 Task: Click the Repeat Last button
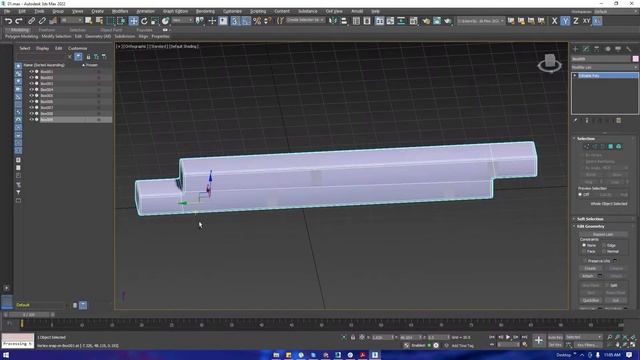tap(603, 234)
